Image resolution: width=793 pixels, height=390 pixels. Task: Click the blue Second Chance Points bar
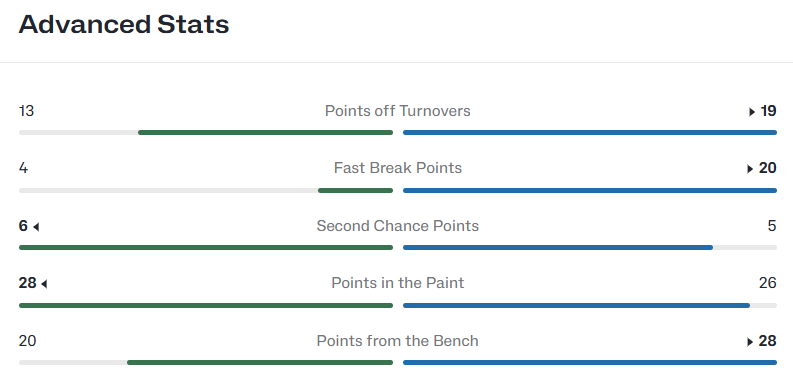(558, 247)
